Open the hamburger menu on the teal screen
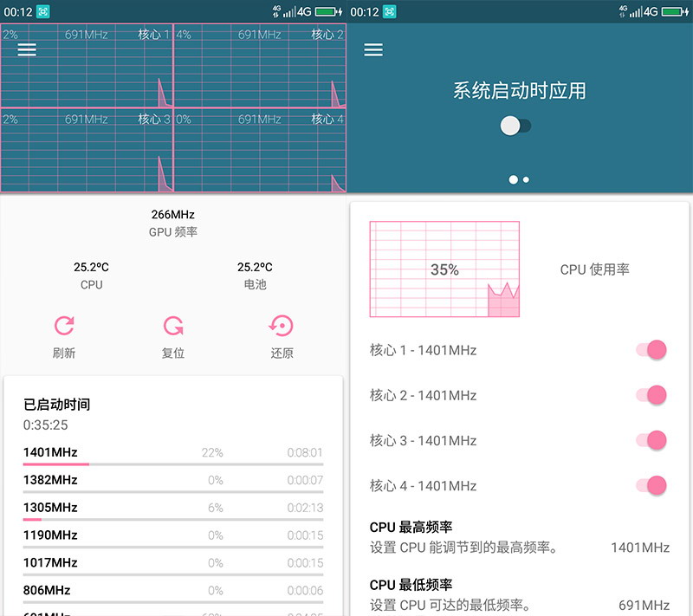The image size is (693, 616). pos(373,49)
